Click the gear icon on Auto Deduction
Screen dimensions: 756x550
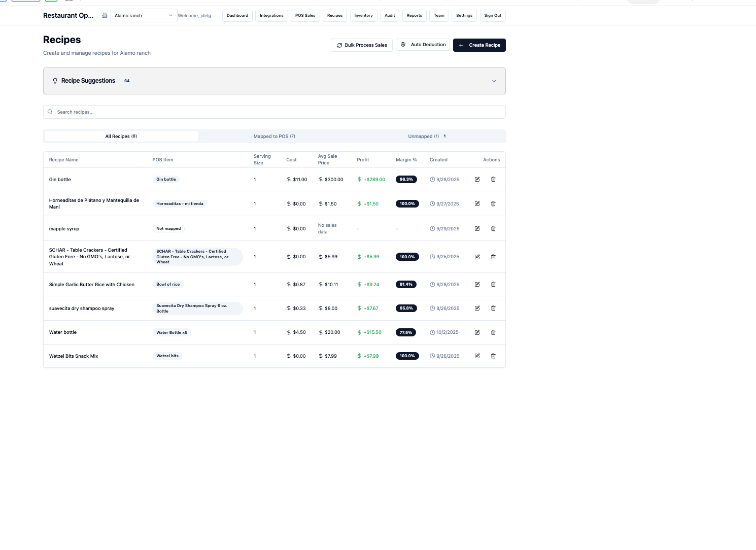pyautogui.click(x=403, y=45)
